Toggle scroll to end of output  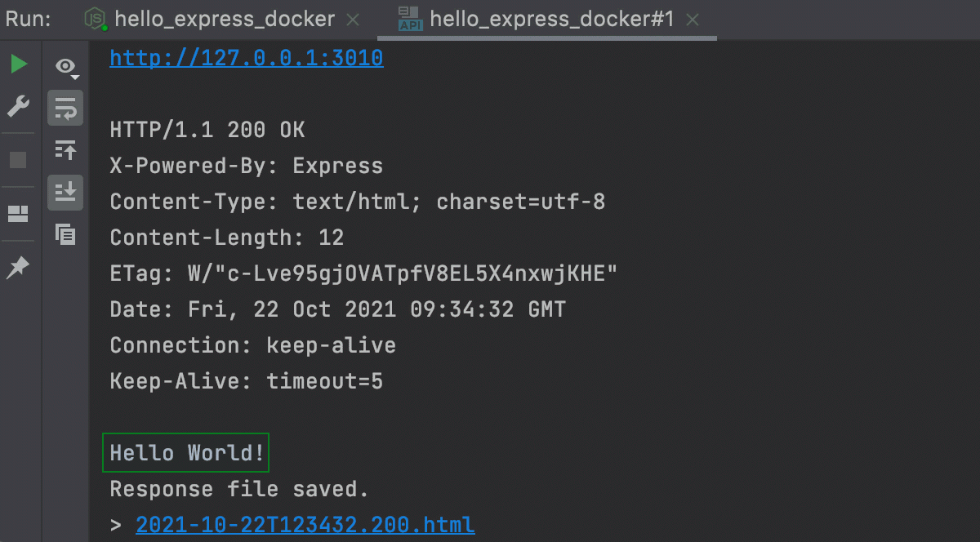pyautogui.click(x=65, y=192)
